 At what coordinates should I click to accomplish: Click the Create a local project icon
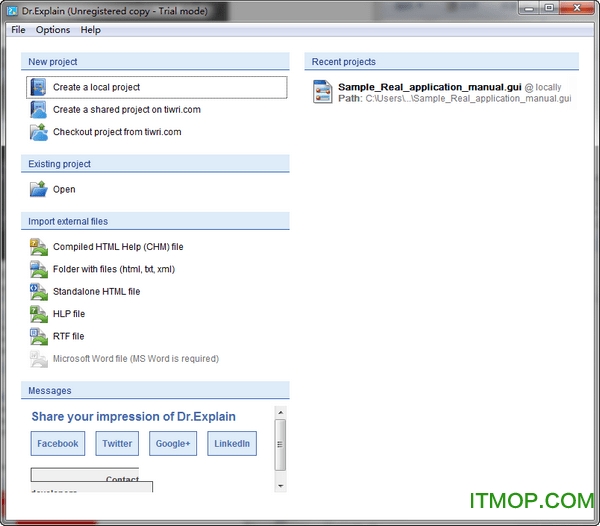39,88
